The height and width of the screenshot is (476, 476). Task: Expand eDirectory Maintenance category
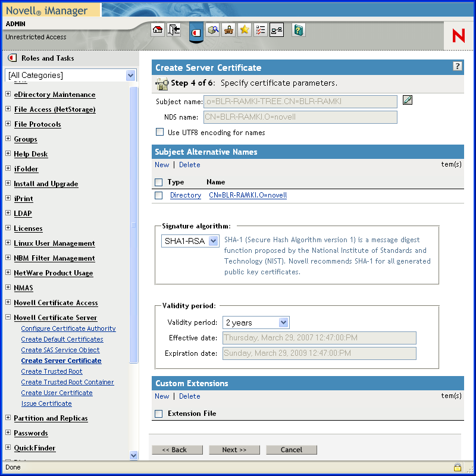[8, 94]
